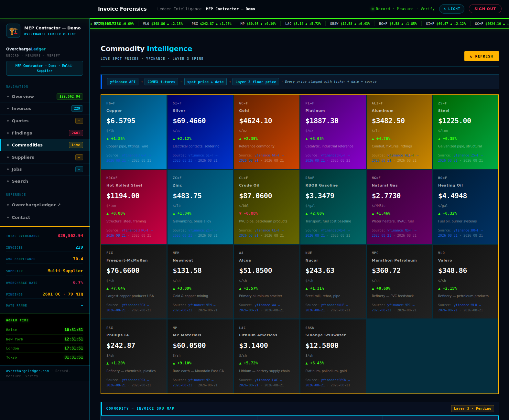Open OverchargeLedger external link
This screenshot has width=509, height=420.
point(36,205)
